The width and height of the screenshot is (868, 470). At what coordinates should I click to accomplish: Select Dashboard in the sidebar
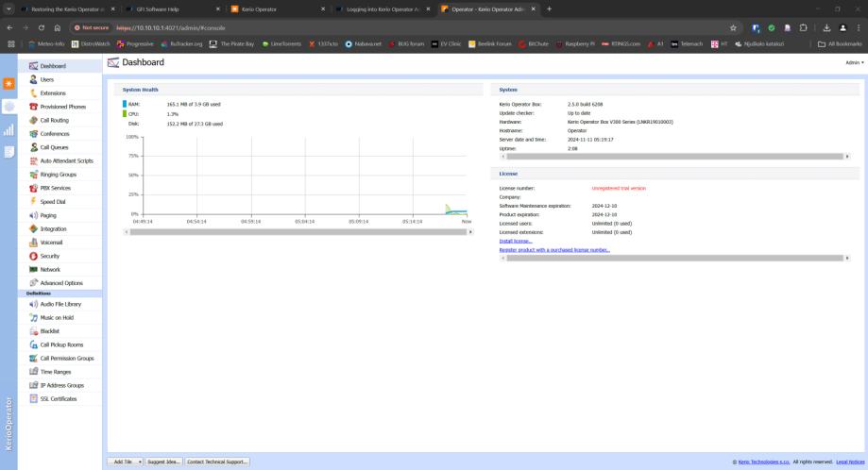(x=60, y=66)
